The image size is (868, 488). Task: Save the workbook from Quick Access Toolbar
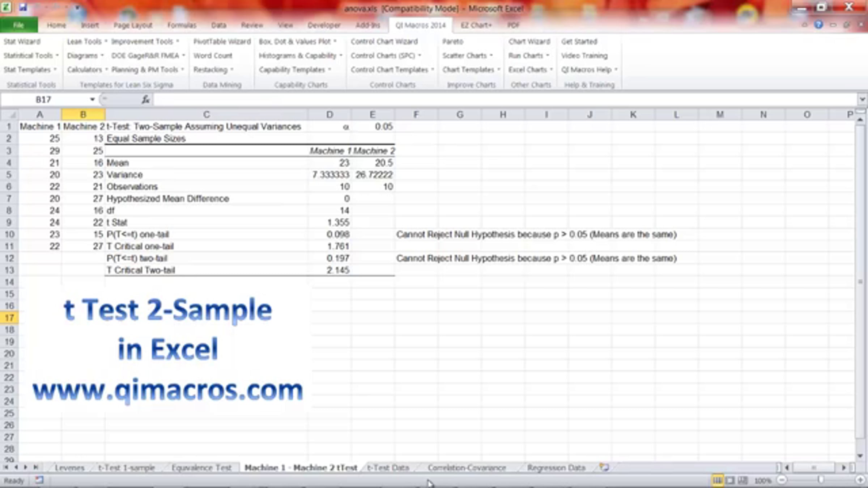(x=23, y=7)
